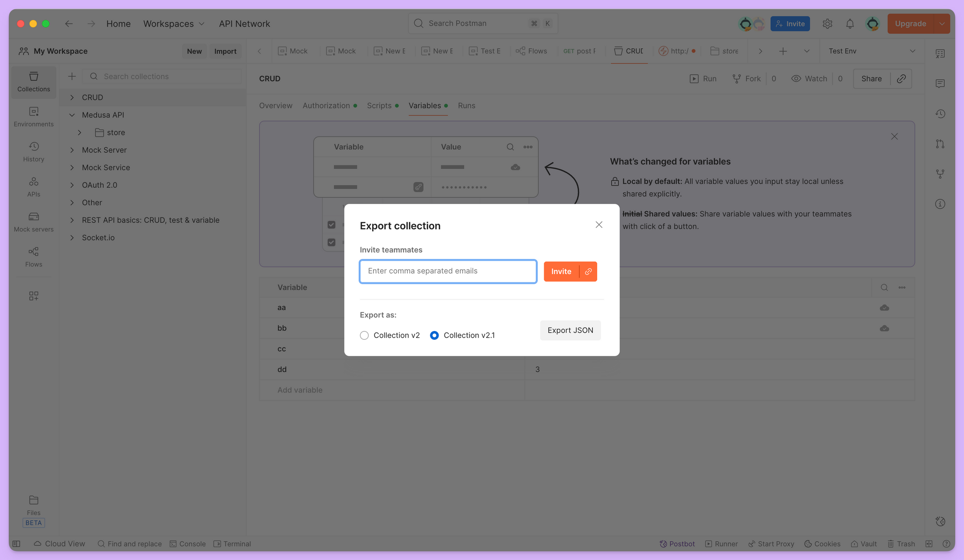Viewport: 964px width, 560px height.
Task: Click the Export JSON button
Action: click(x=570, y=330)
